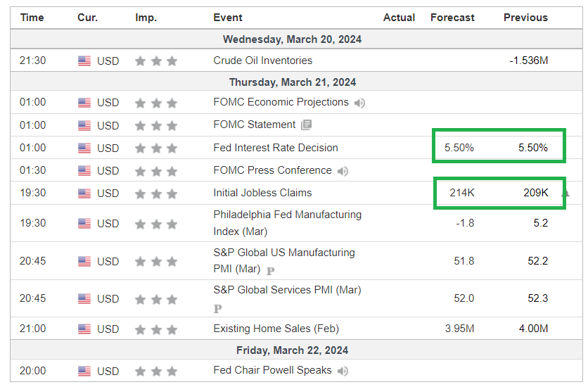
Task: Open FOMC Press Conference event
Action: pyautogui.click(x=272, y=170)
